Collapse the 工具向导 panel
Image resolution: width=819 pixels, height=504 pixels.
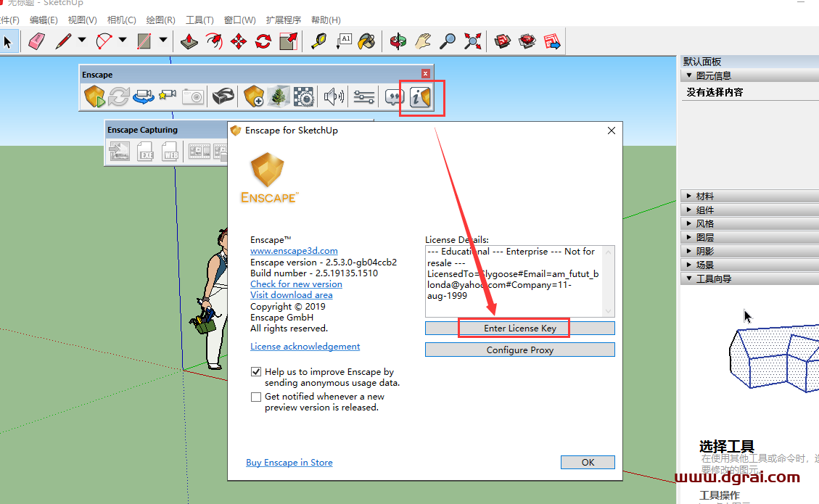click(x=689, y=279)
